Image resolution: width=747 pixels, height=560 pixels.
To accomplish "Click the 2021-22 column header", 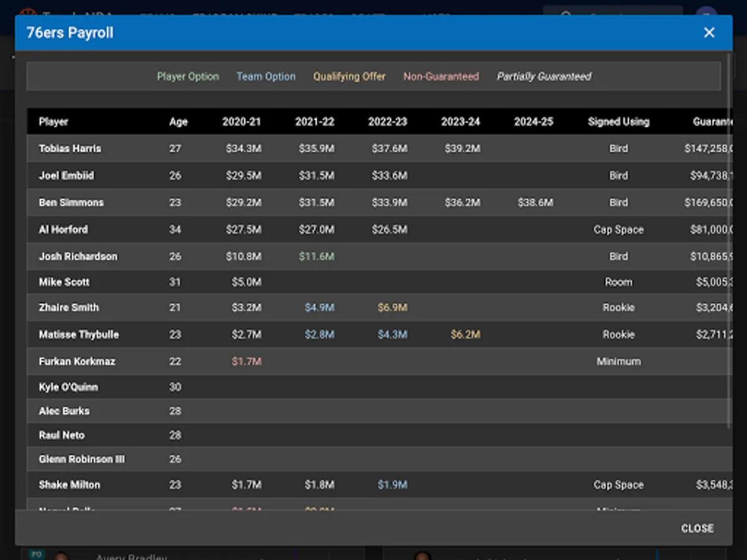I will click(314, 121).
